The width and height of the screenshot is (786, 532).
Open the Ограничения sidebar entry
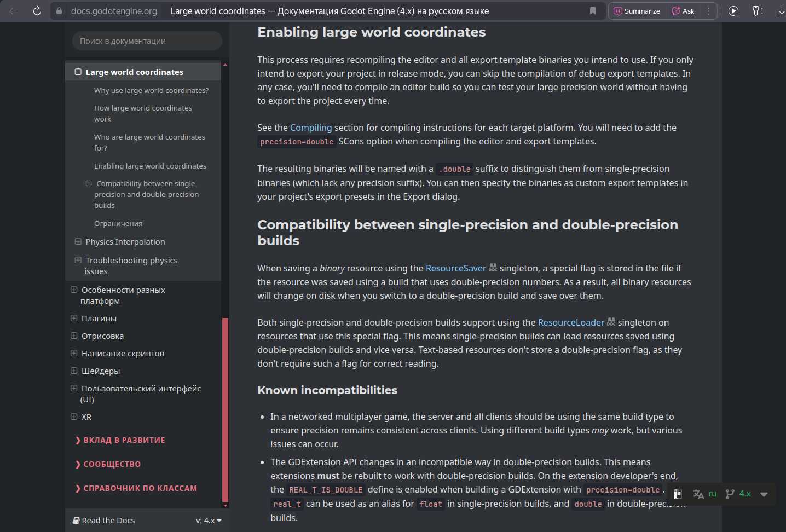pyautogui.click(x=118, y=223)
